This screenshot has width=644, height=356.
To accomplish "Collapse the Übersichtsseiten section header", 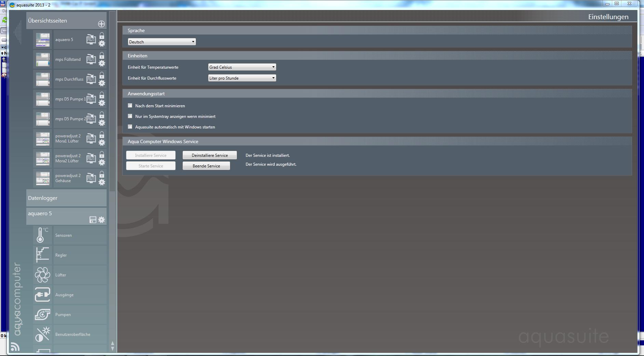I will pyautogui.click(x=66, y=20).
